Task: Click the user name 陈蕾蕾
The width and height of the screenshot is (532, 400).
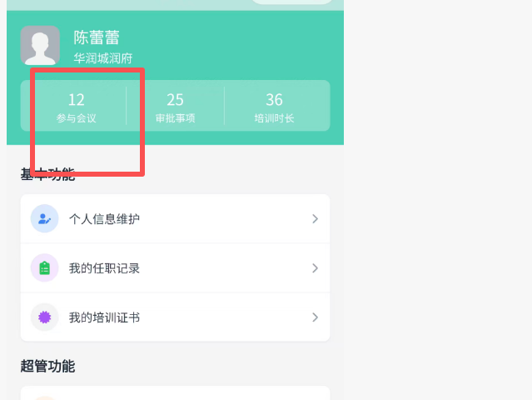Action: [97, 37]
